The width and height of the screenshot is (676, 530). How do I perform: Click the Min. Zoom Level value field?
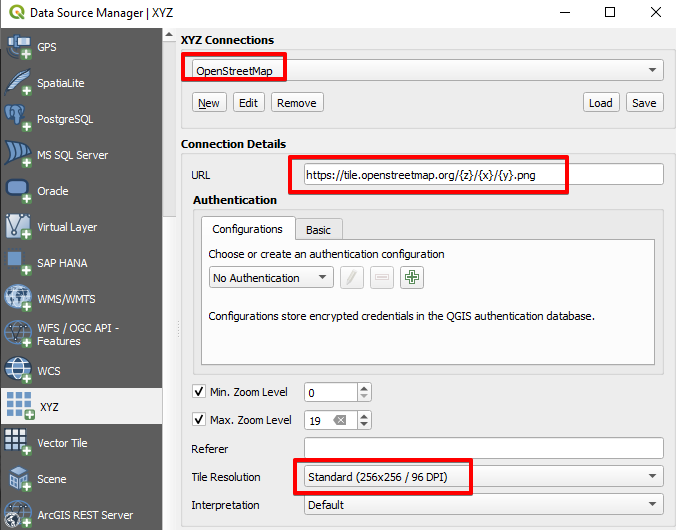coord(331,392)
